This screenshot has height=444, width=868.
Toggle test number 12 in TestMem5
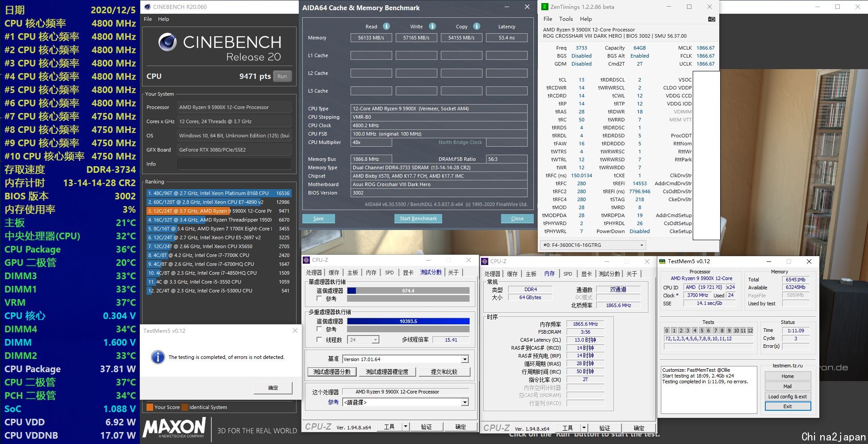pyautogui.click(x=750, y=331)
